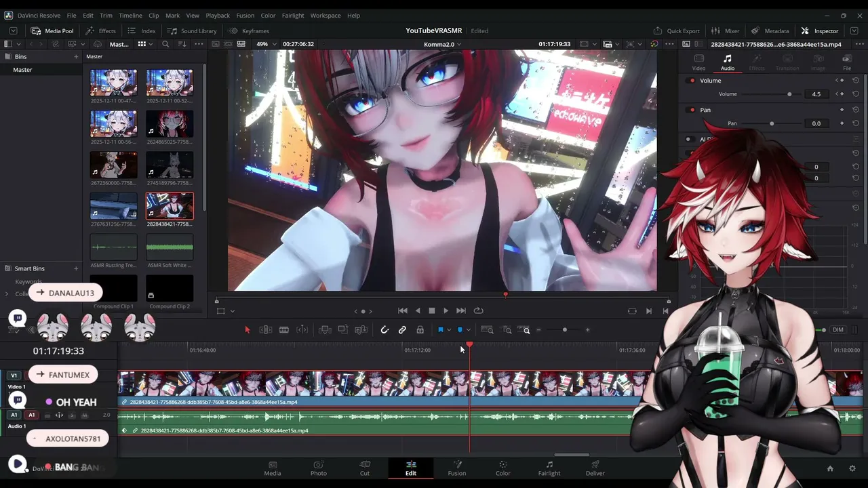
Task: Open the Sound Library panel
Action: pyautogui.click(x=192, y=30)
